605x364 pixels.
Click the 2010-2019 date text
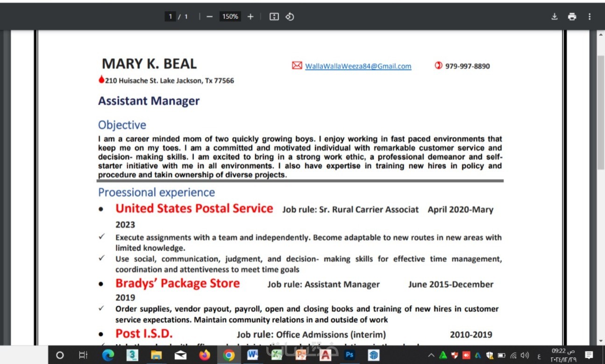point(471,335)
